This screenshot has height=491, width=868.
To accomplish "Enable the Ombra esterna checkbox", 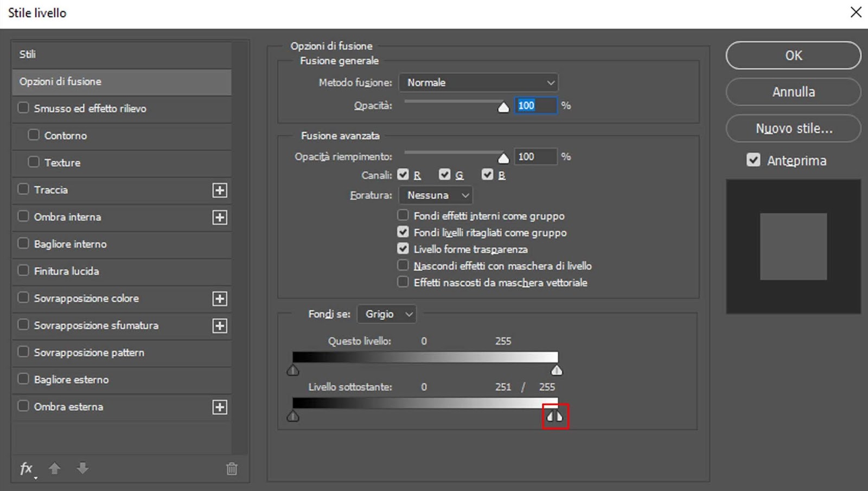I will point(23,406).
